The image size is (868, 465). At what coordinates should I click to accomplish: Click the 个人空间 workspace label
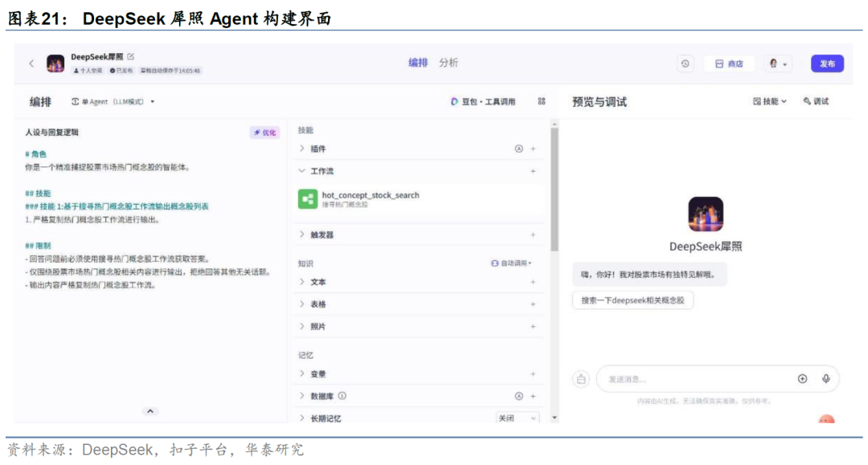pyautogui.click(x=88, y=71)
